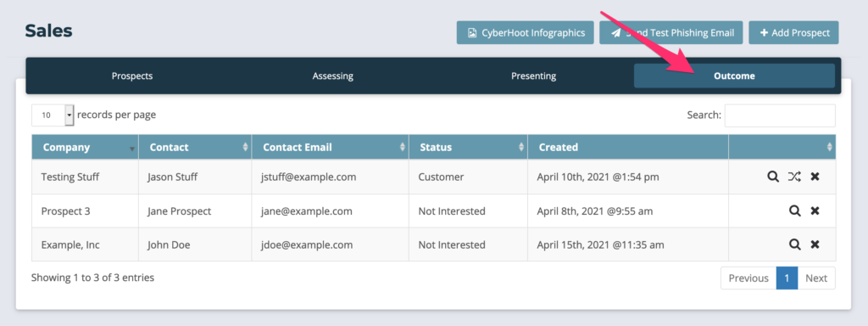Sort by Status column header
868x326 pixels.
(x=468, y=147)
